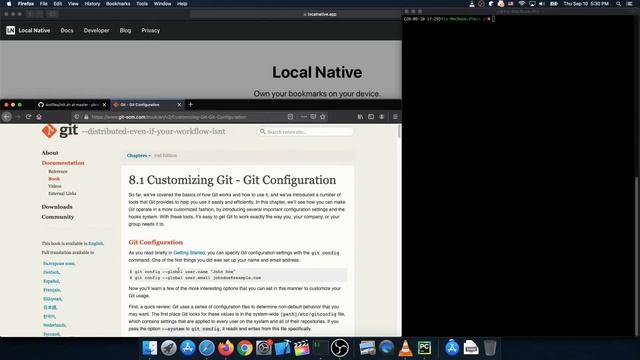
Task: Open Privacy in Local Native window
Action: (151, 30)
